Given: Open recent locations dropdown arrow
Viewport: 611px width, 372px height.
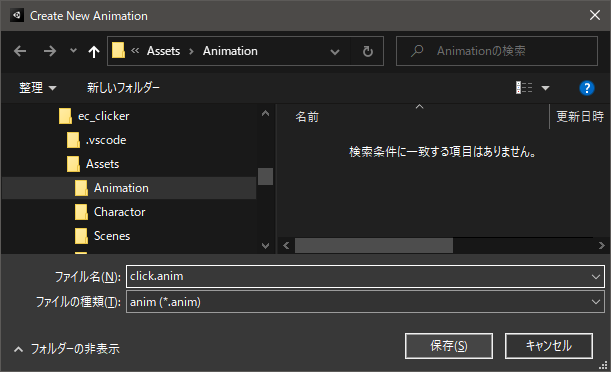Looking at the screenshot, I should 73,51.
